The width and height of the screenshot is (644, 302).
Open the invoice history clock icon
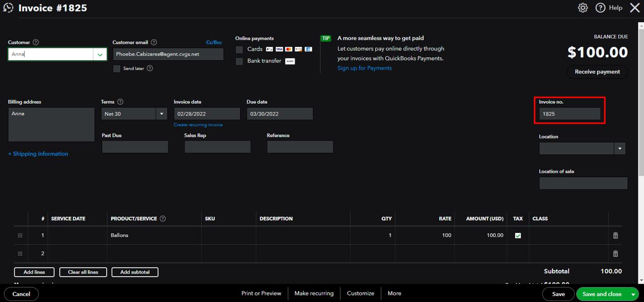pos(8,8)
